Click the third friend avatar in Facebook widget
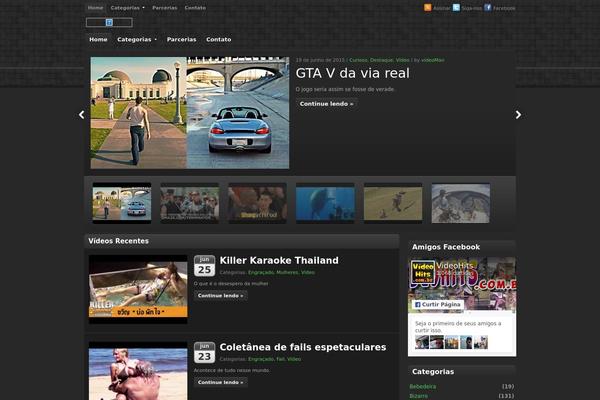The image size is (600, 400). [452, 342]
